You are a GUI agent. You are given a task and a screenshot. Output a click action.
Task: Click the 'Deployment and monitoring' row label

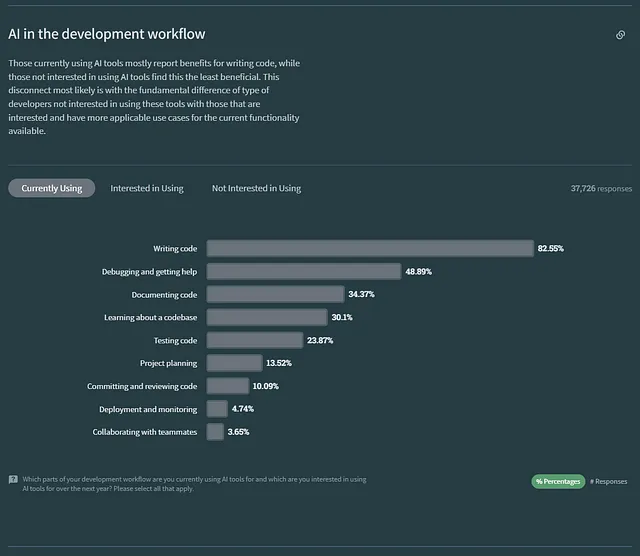148,409
